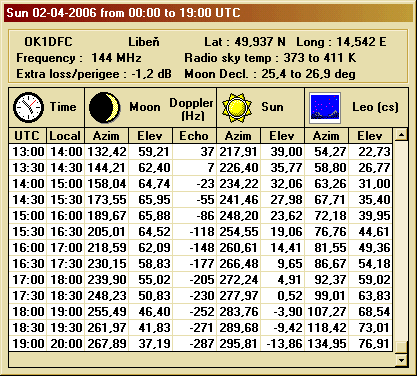Select Leo azimuth cell 134,95
The width and height of the screenshot is (417, 376).
[327, 344]
